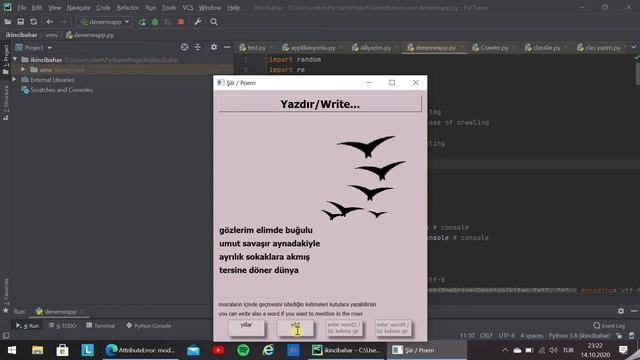Open the Run tool window tab
This screenshot has height=360, width=640.
[x=27, y=326]
